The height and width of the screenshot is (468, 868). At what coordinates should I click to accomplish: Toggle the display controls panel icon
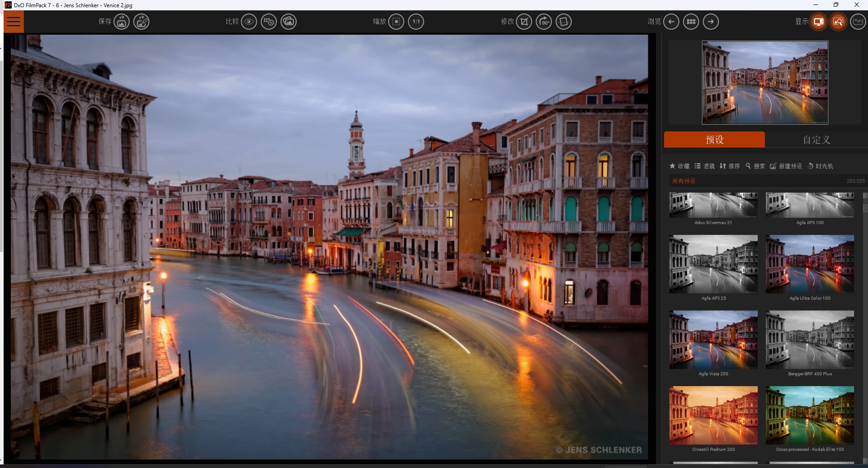pos(818,22)
